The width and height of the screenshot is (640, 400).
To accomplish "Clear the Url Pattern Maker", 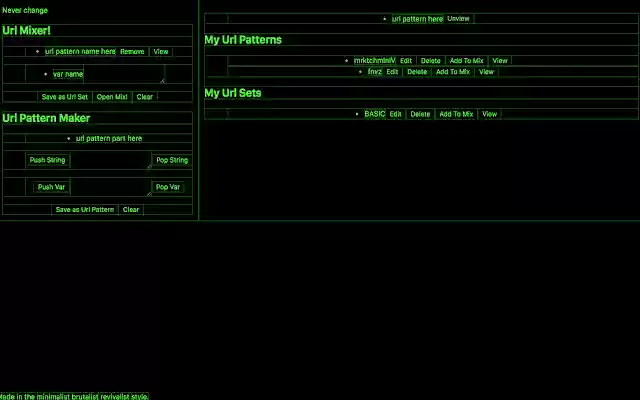I will tap(131, 210).
